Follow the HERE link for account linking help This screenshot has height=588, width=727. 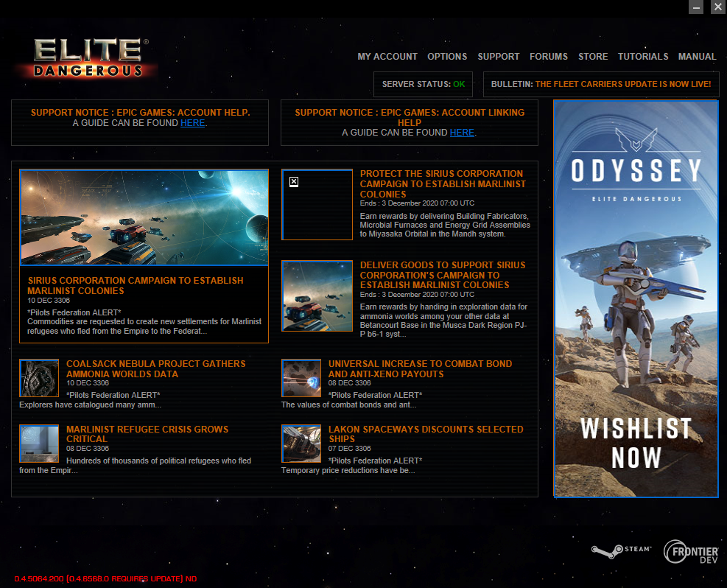pyautogui.click(x=462, y=133)
